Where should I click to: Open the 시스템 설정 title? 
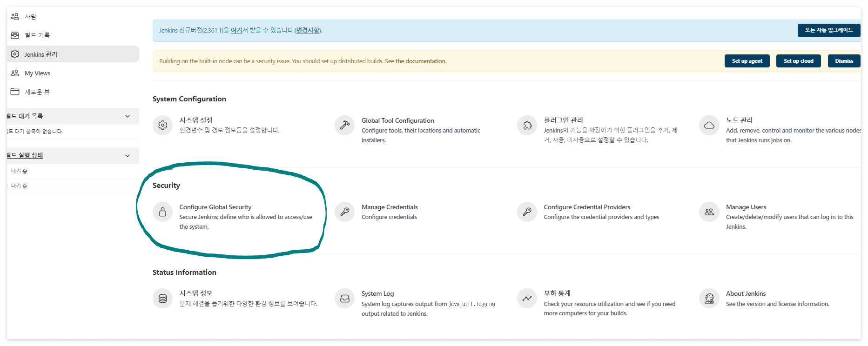click(196, 120)
